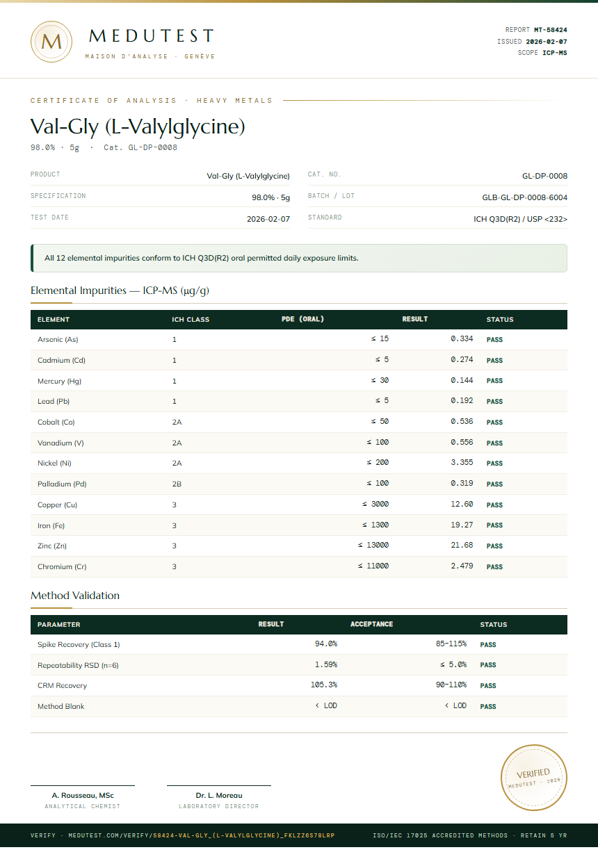Select the test date value 2026-02-07
598x868 pixels.
tap(268, 219)
